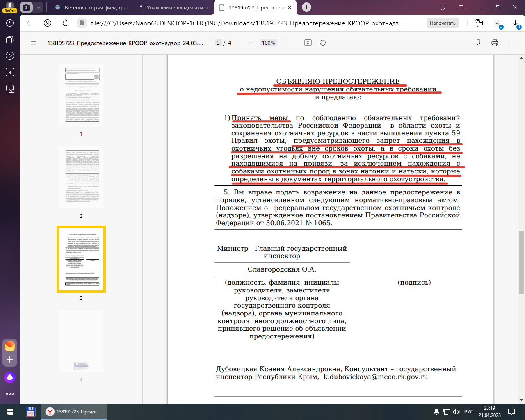
Task: Zoom in with the plus button
Action: click(286, 43)
